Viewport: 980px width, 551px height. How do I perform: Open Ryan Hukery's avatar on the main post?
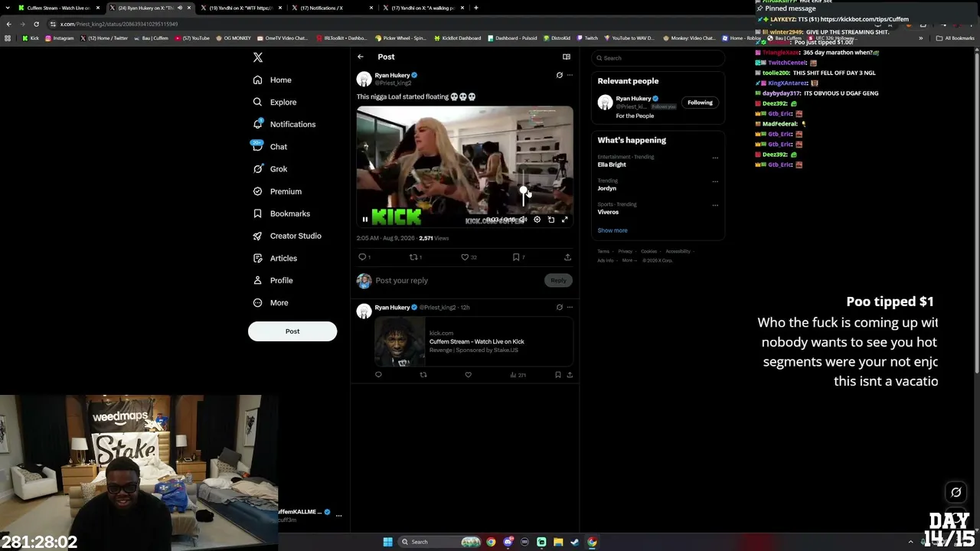364,79
